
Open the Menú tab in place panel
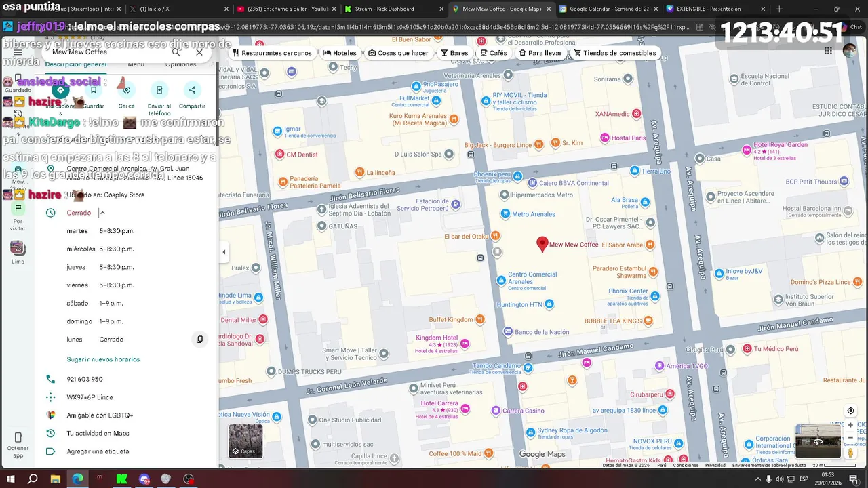click(x=136, y=64)
